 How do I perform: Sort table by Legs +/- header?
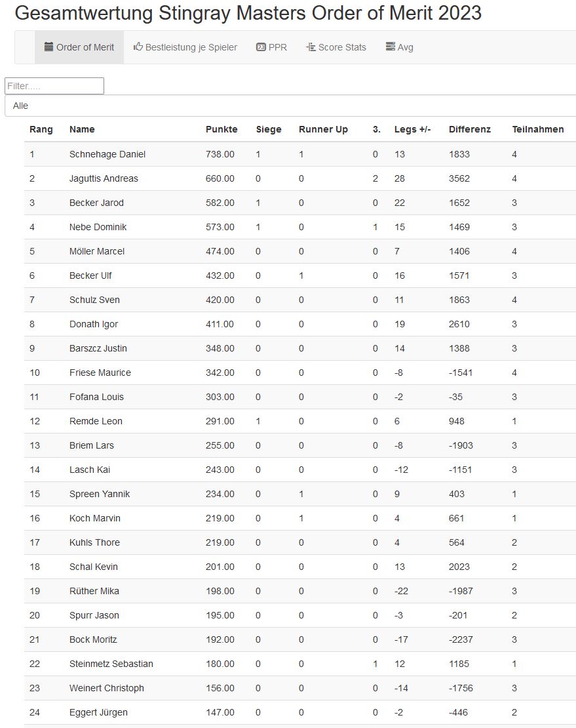coord(412,129)
